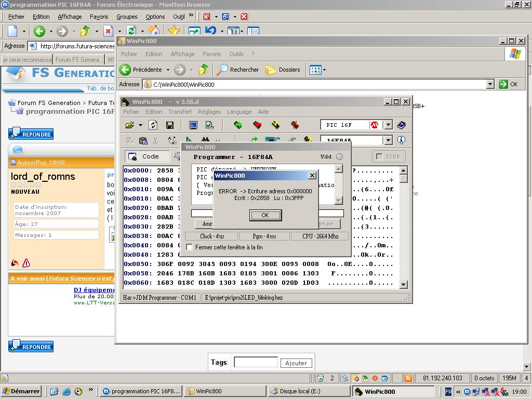Expand the 16F84A device dropdown
The image size is (532, 399).
tap(388, 140)
